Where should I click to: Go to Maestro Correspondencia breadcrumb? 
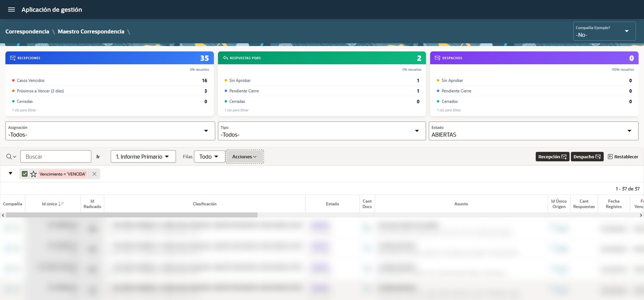[x=91, y=31]
